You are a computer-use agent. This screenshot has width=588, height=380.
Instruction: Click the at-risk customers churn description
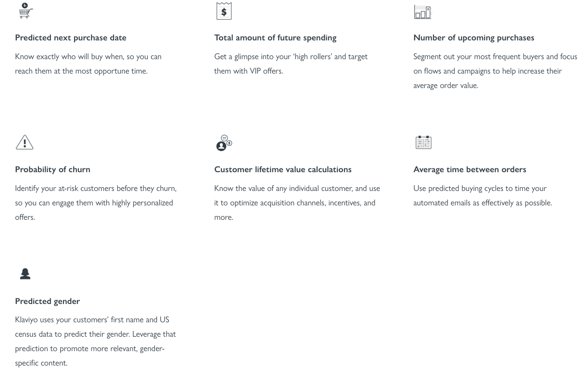96,203
